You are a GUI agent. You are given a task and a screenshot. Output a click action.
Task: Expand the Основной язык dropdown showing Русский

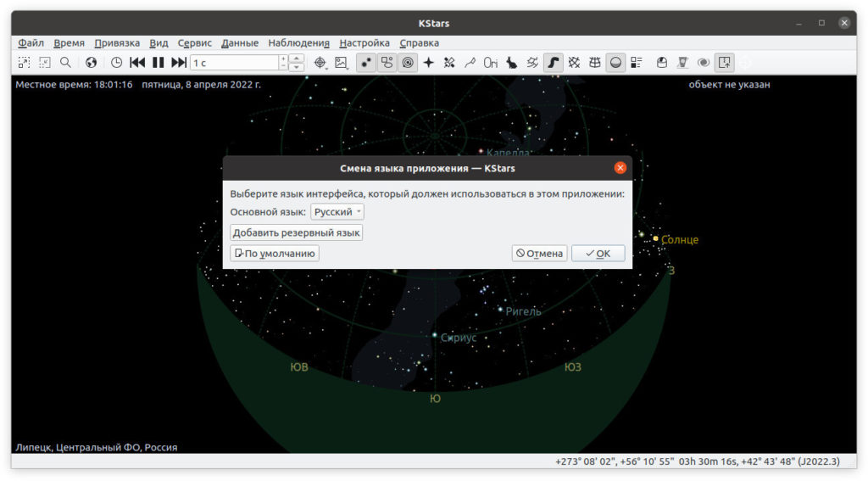[x=337, y=212]
